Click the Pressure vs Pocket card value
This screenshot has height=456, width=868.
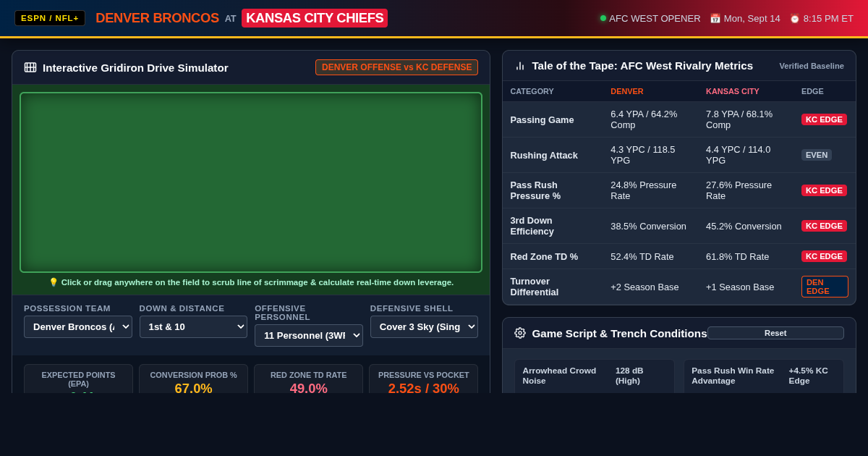click(x=424, y=389)
